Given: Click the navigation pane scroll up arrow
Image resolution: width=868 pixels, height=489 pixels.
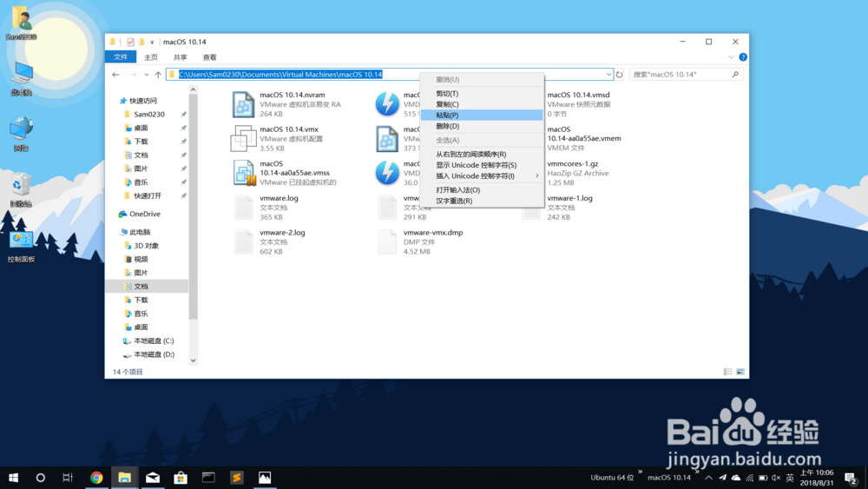Looking at the screenshot, I should (x=194, y=89).
